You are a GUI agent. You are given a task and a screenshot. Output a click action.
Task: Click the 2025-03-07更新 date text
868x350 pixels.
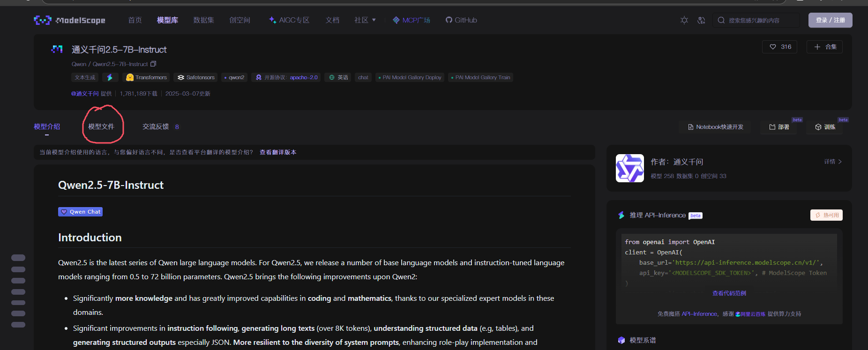click(188, 94)
